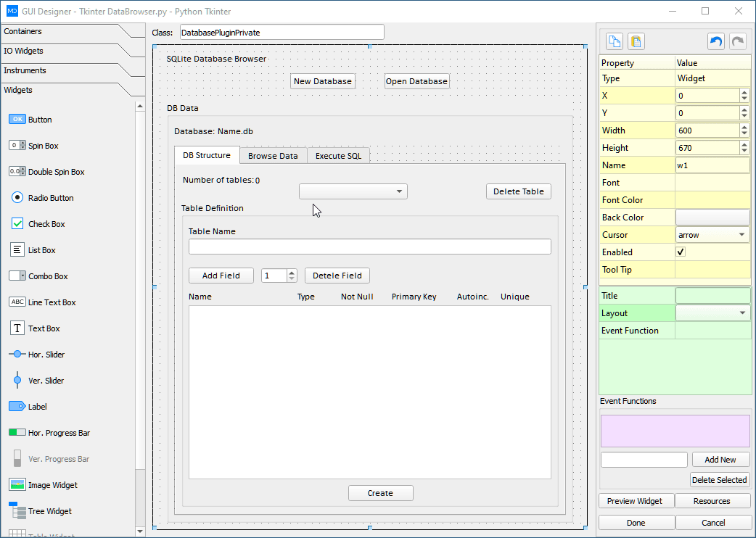The image size is (756, 538).
Task: Switch to the Browse Data tab
Action: (273, 155)
